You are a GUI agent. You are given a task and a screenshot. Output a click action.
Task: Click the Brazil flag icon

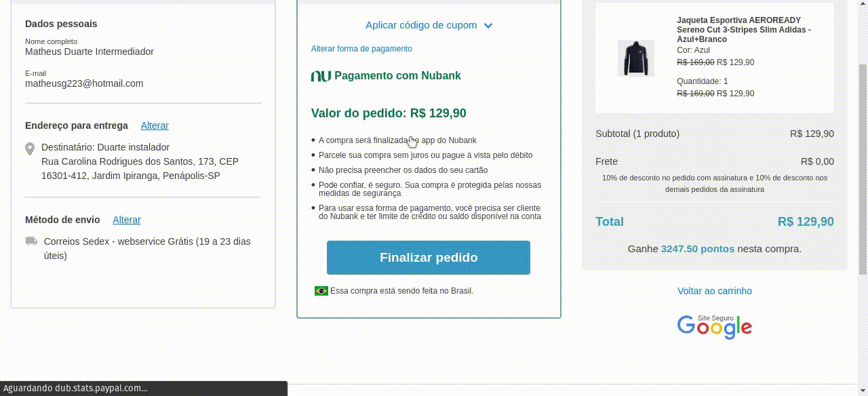pyautogui.click(x=321, y=291)
